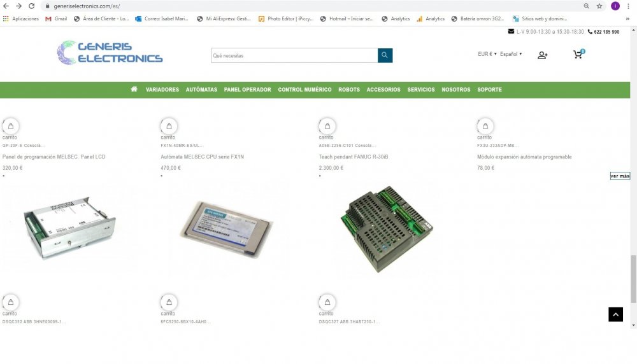Open Teach pendant FANUC R-30iB product
Screen dimensions: 637x364
354,157
